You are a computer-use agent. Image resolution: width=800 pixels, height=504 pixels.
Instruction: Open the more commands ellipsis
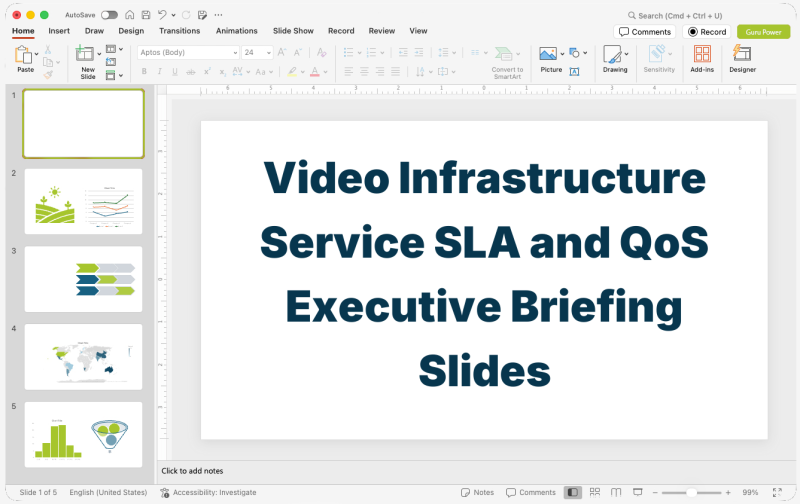[218, 15]
